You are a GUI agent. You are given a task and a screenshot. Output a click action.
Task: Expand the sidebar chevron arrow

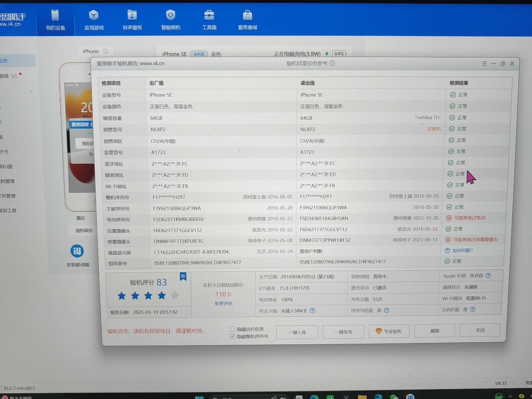[31, 91]
